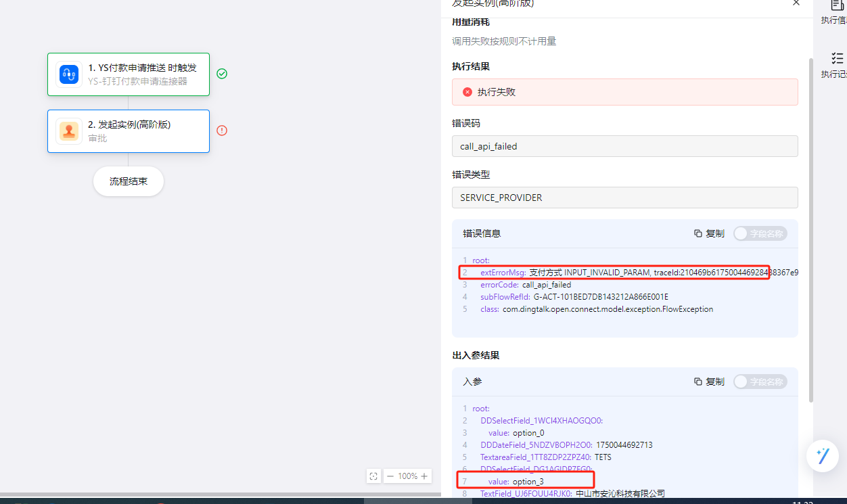Click the TextareaField TETS line

pos(545,457)
